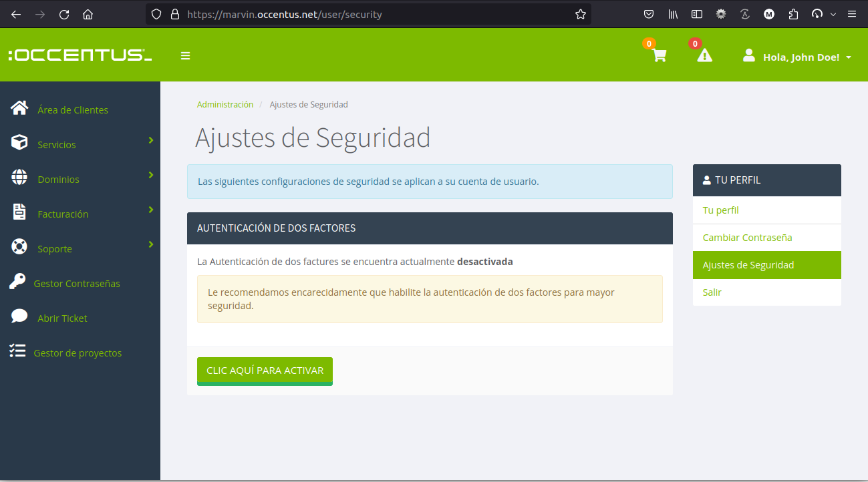Image resolution: width=868 pixels, height=482 pixels.
Task: Select Cambiar Contraseña in Tu Perfil panel
Action: pyautogui.click(x=747, y=237)
